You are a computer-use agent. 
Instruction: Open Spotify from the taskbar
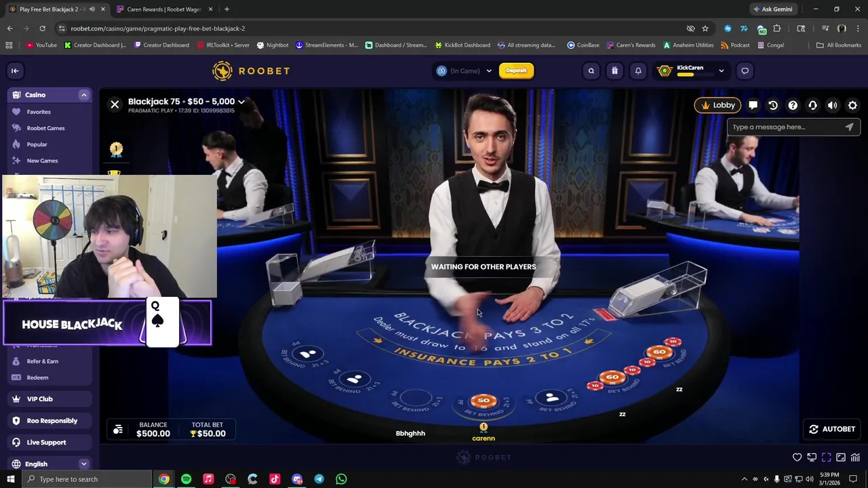click(186, 479)
